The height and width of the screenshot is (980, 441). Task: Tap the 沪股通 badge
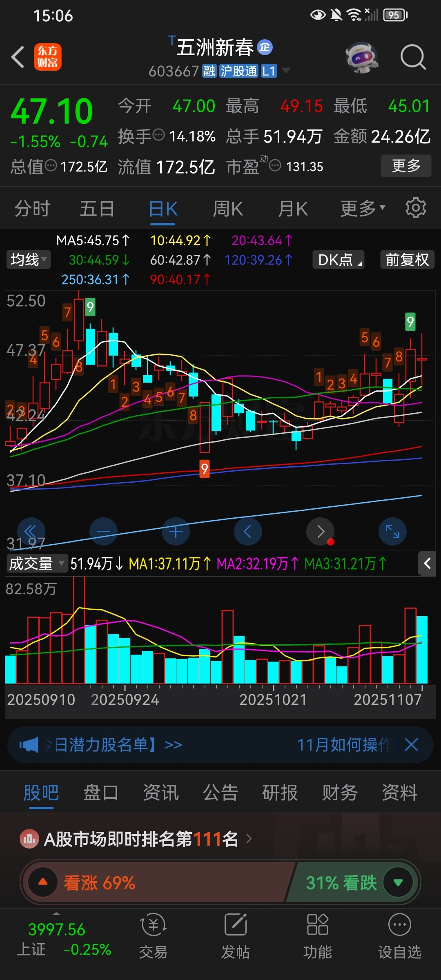pos(239,71)
